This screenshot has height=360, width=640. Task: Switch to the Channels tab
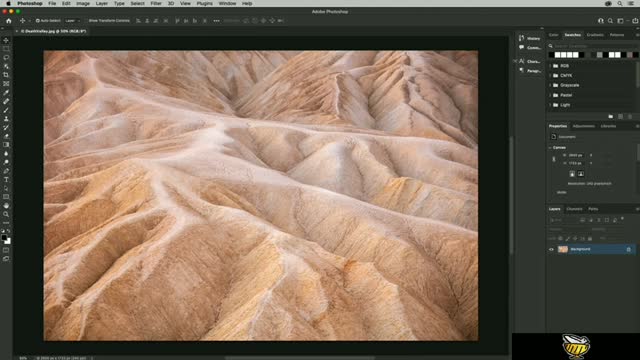pyautogui.click(x=574, y=209)
